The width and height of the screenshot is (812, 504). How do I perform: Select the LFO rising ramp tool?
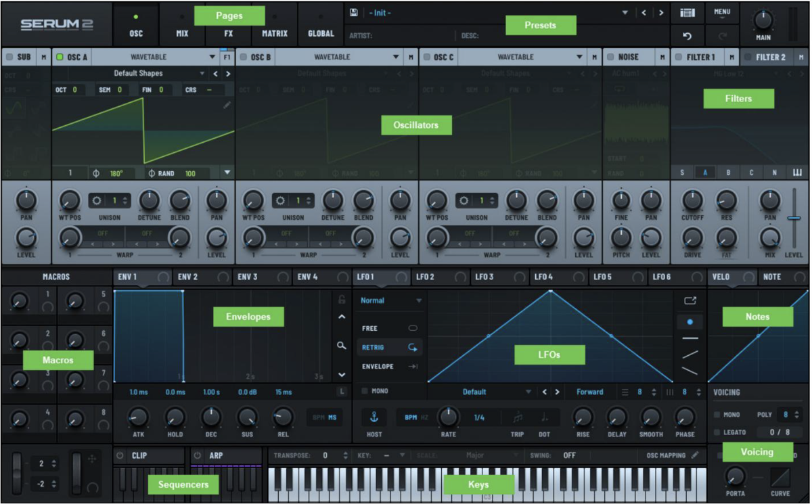(x=690, y=354)
